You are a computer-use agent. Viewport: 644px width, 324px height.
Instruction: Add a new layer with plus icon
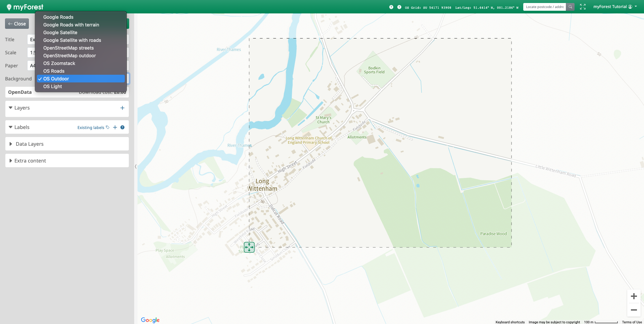(x=122, y=108)
